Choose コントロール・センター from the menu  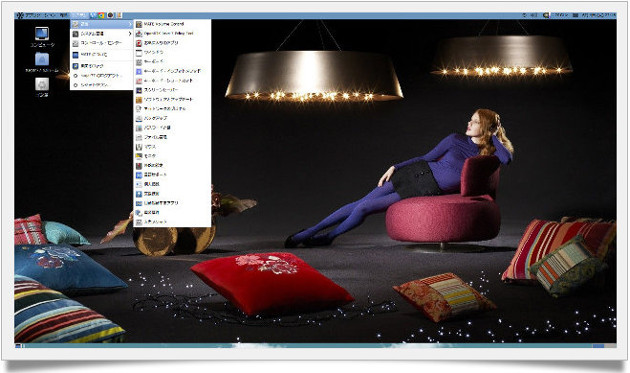102,43
